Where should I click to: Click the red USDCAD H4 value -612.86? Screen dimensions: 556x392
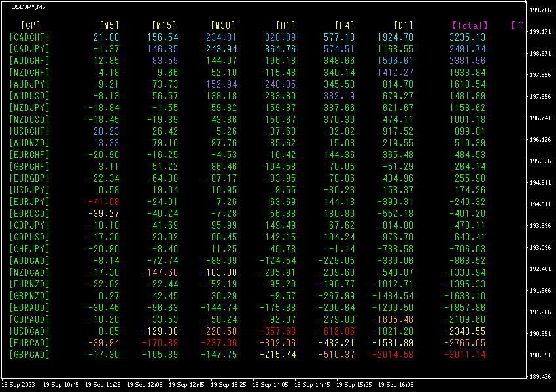tap(336, 331)
